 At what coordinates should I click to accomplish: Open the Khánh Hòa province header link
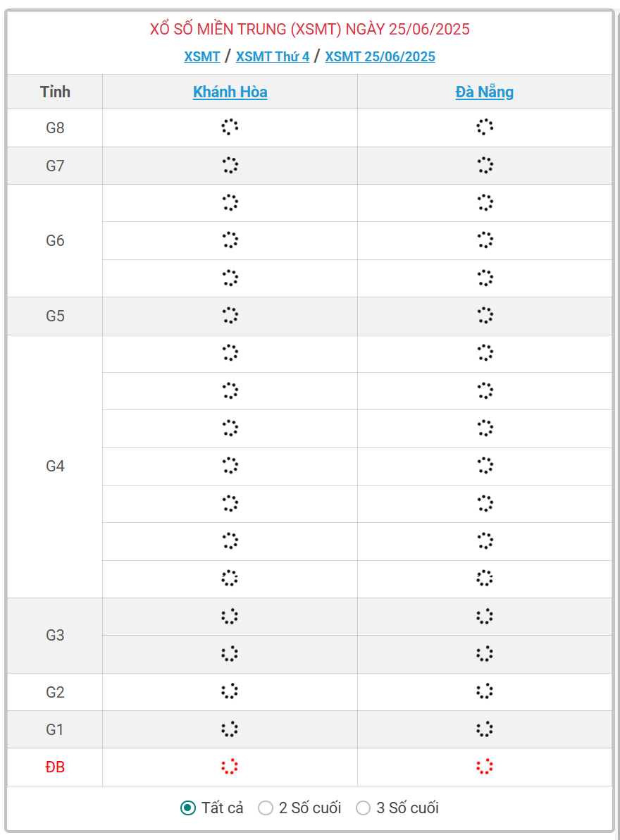click(x=230, y=92)
